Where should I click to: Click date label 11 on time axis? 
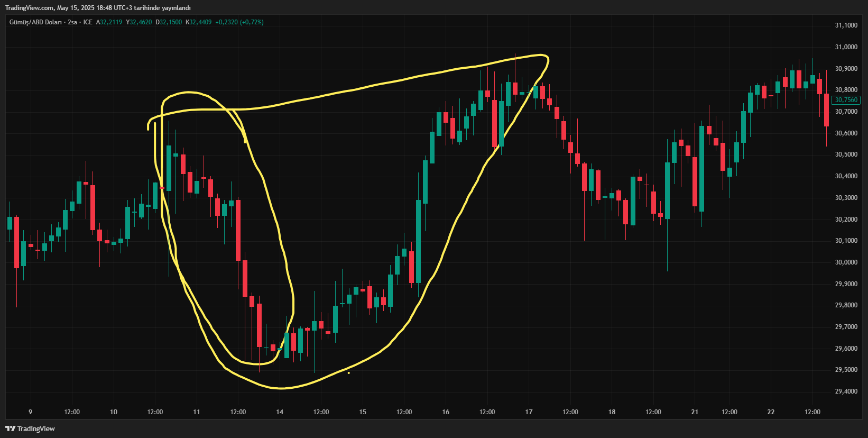tap(197, 412)
